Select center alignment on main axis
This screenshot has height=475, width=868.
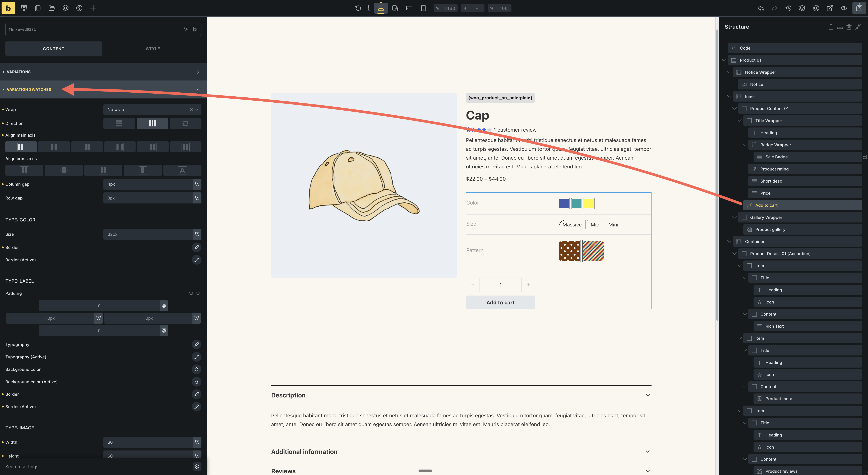(54, 147)
